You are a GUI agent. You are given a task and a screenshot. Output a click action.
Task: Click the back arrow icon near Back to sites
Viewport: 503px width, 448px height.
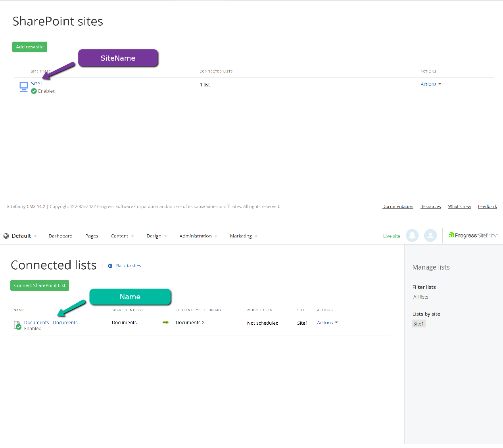(x=110, y=266)
